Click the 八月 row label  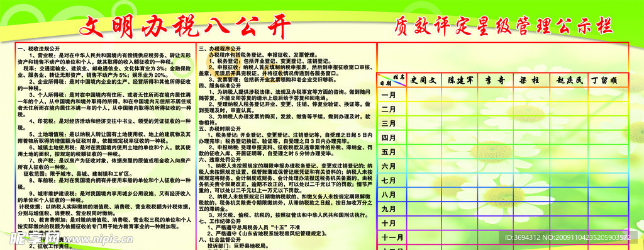tap(388, 195)
